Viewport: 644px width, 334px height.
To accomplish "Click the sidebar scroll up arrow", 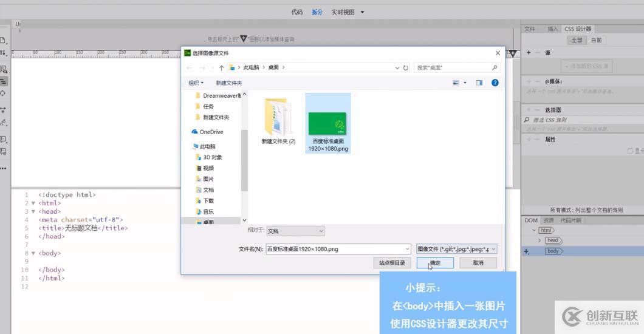I will point(244,94).
